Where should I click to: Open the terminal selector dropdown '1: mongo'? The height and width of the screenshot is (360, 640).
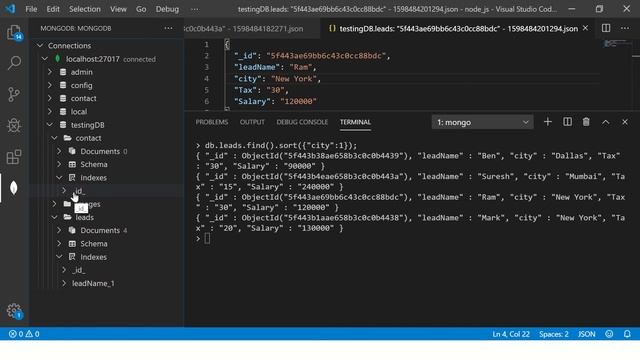point(482,122)
